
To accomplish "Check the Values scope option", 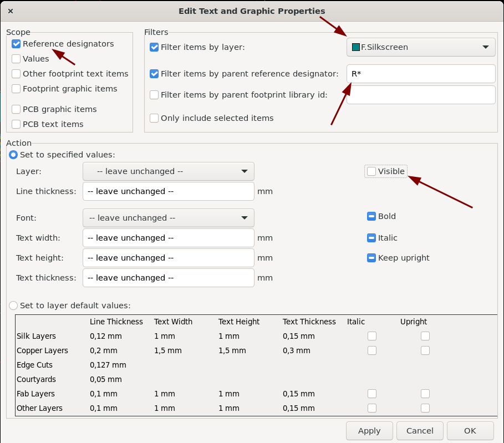I will coord(16,59).
